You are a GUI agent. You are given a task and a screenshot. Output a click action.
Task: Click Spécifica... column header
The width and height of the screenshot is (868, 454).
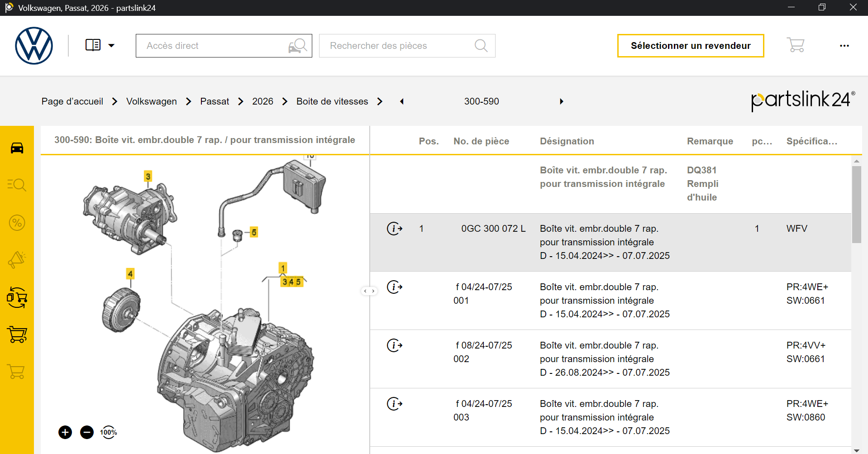point(812,141)
